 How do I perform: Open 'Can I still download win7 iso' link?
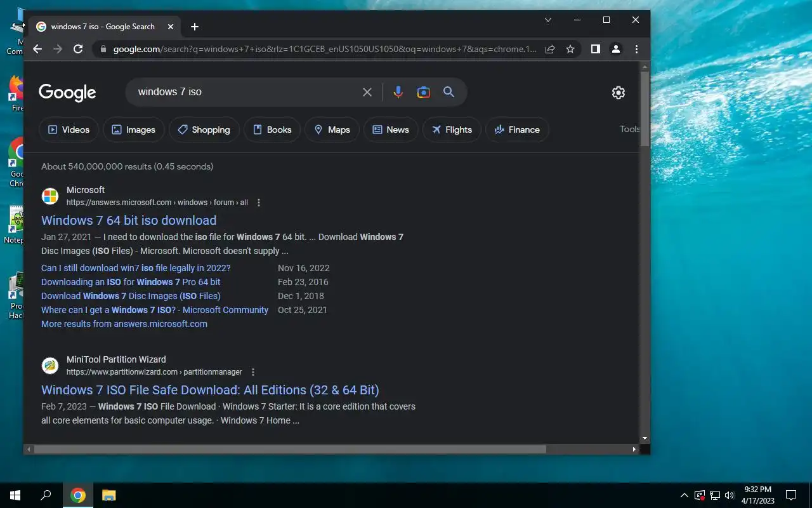click(x=136, y=268)
